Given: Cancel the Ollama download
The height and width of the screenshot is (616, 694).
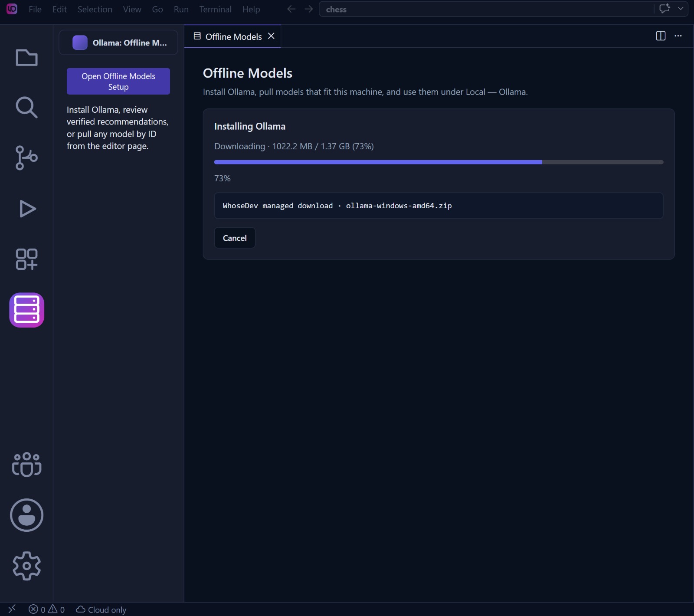Looking at the screenshot, I should (235, 238).
